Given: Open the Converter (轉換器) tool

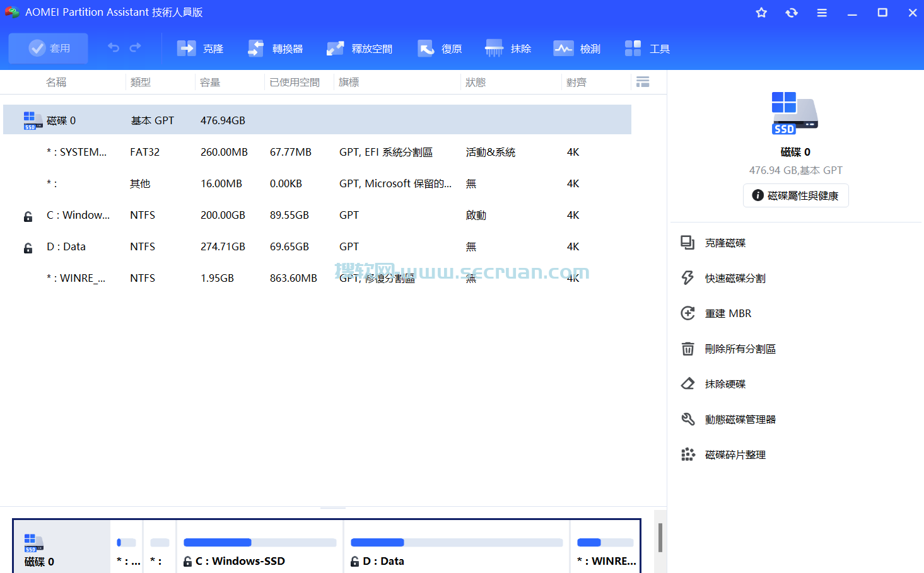Looking at the screenshot, I should (x=276, y=49).
